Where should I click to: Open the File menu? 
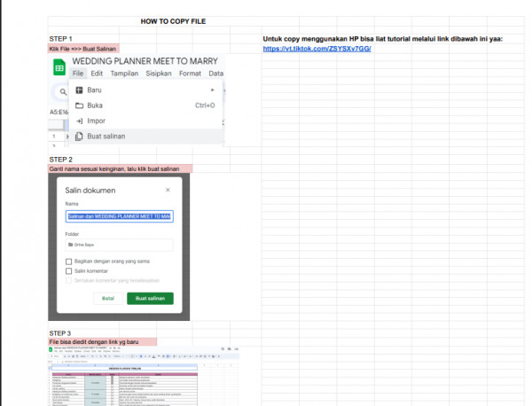point(78,74)
